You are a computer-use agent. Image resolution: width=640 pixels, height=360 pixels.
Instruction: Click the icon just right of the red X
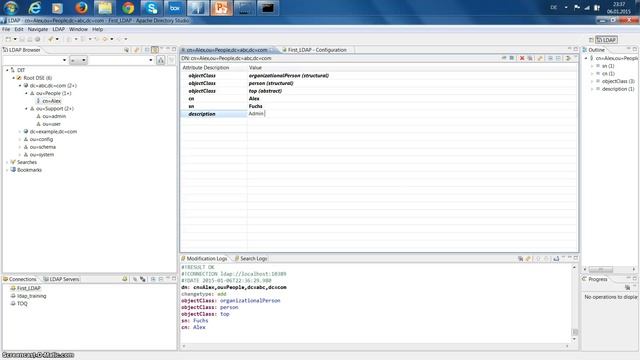pyautogui.click(x=530, y=58)
